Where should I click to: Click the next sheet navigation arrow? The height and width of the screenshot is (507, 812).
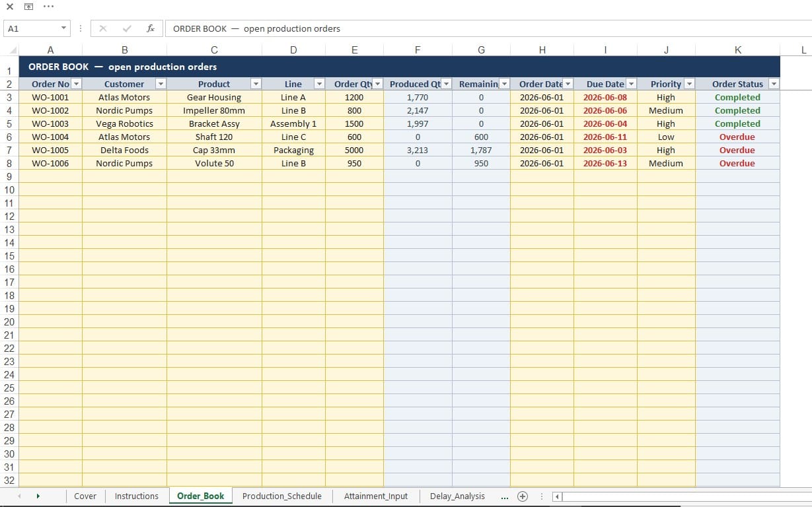(x=38, y=496)
